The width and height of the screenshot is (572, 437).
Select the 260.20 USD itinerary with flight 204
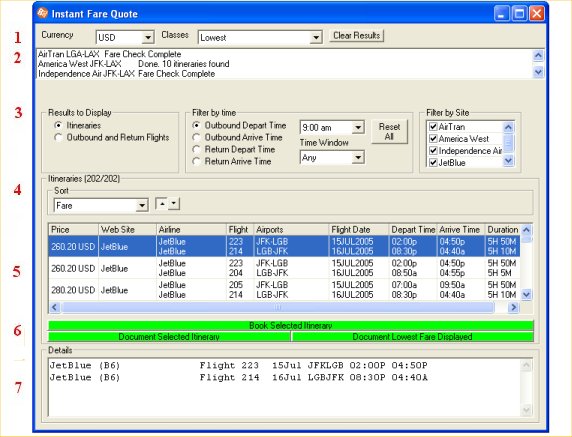tap(284, 268)
